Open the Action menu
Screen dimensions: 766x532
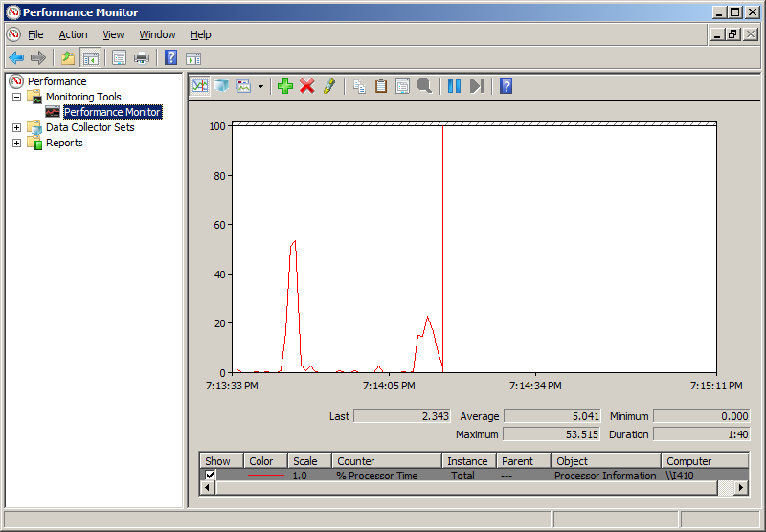coord(74,34)
